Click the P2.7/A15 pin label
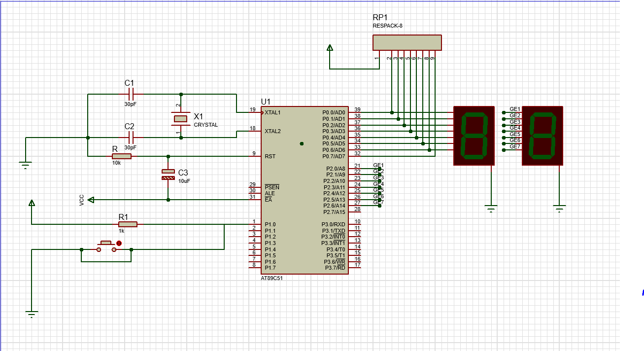 click(334, 212)
